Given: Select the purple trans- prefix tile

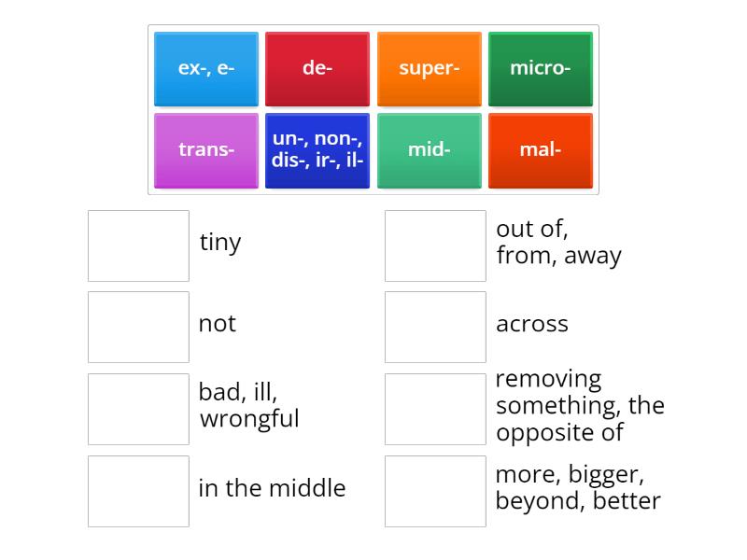Looking at the screenshot, I should point(205,149).
